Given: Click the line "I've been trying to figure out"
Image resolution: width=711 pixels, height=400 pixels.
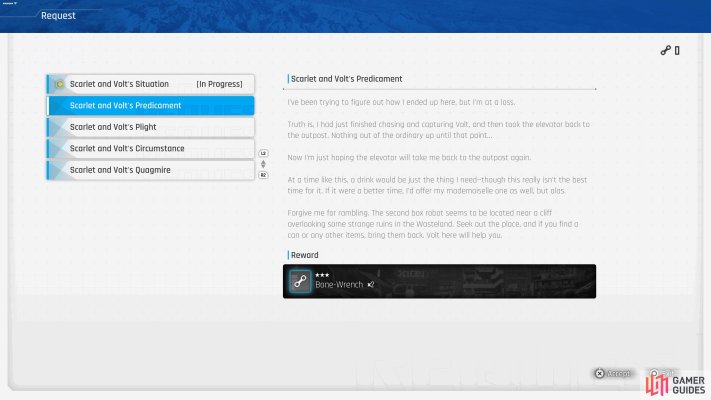Looking at the screenshot, I should pos(401,102).
